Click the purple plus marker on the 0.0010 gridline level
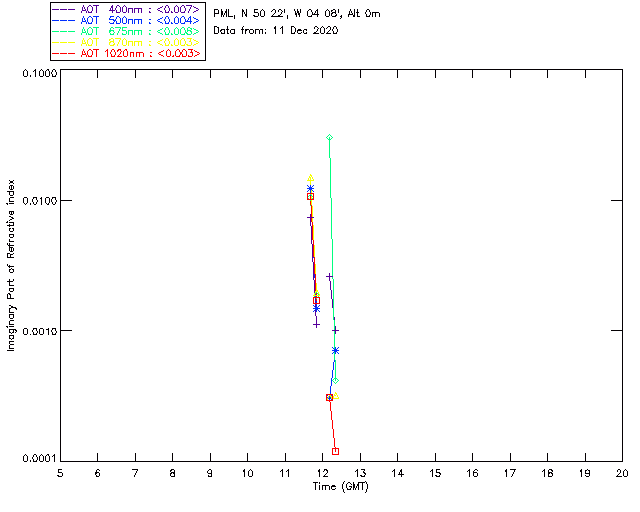Screen dimensions: 640x512 coord(336,330)
